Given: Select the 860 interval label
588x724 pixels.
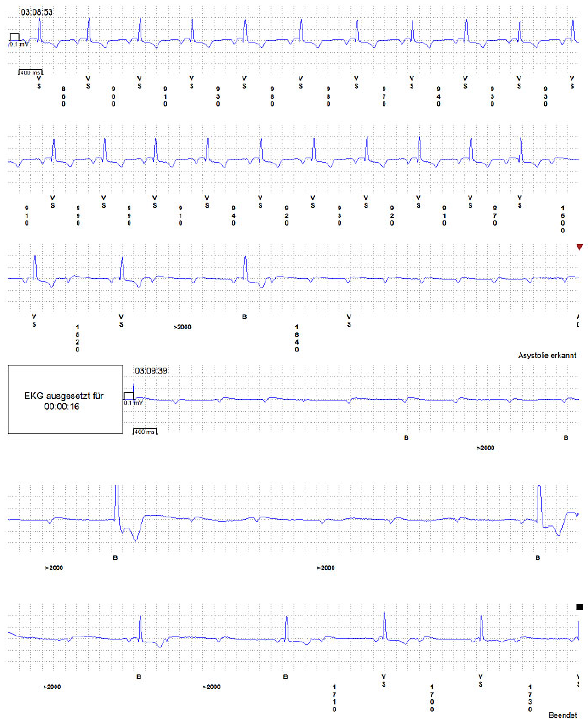Looking at the screenshot, I should [64, 97].
